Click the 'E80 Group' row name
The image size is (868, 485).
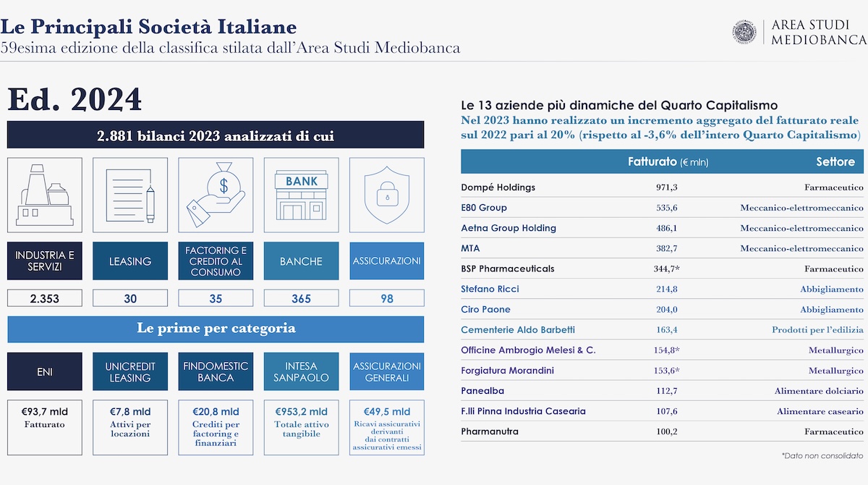click(484, 208)
